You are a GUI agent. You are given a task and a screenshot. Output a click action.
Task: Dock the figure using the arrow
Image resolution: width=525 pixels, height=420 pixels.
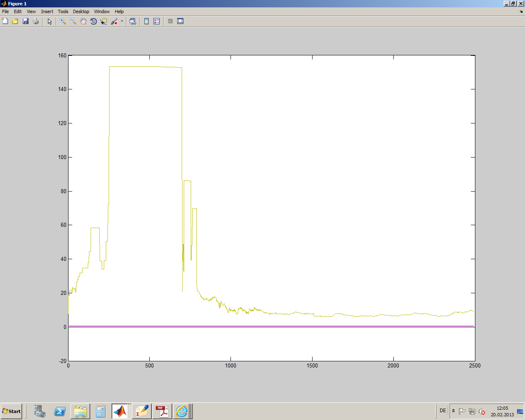pos(521,11)
